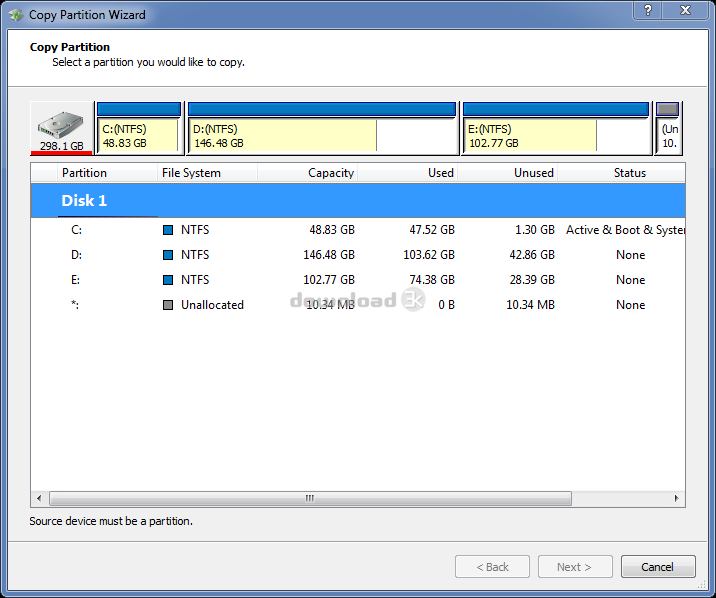Select the E: partition row
The height and width of the screenshot is (598, 716).
[x=358, y=280]
